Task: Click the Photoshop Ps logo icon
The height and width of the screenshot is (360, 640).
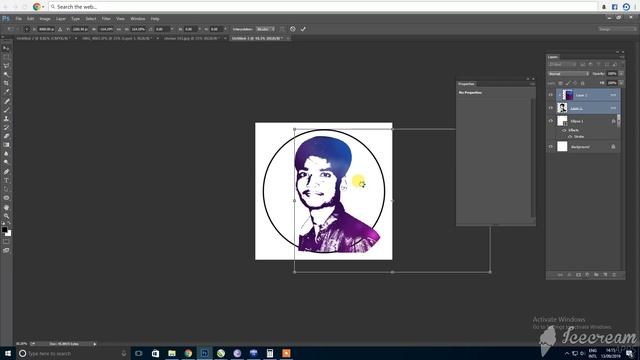Action: (x=6, y=19)
